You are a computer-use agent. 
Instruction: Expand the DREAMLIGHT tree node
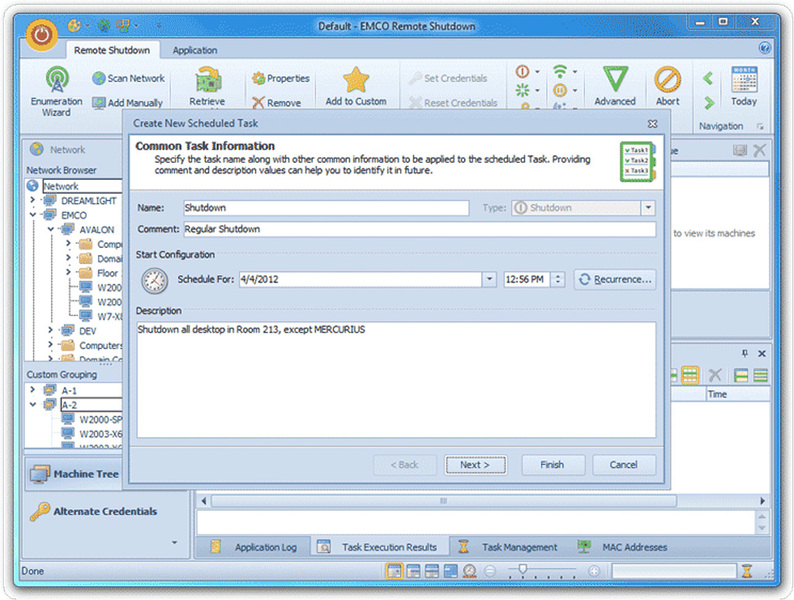coord(33,201)
